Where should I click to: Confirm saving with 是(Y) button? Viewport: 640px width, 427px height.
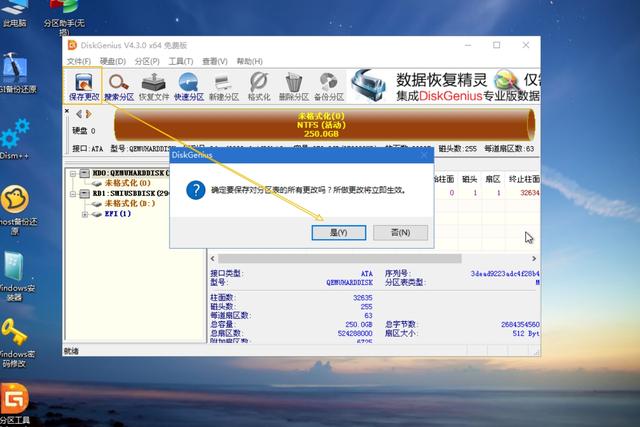coord(339,233)
